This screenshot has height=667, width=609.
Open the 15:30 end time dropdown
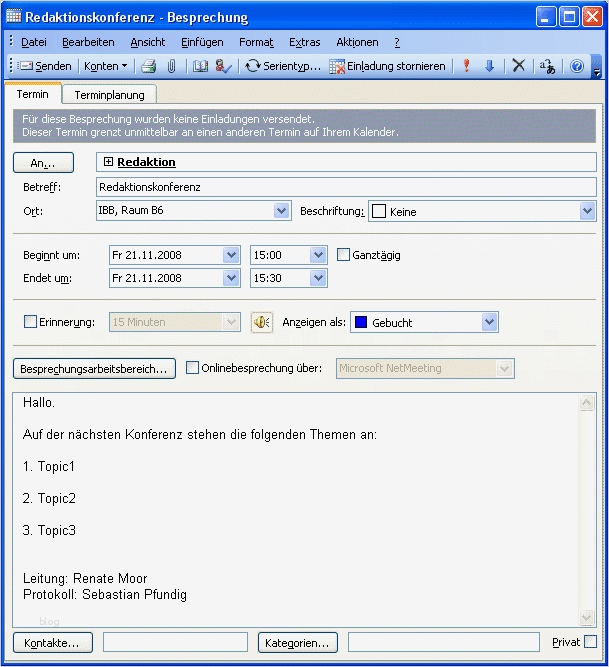coord(318,278)
